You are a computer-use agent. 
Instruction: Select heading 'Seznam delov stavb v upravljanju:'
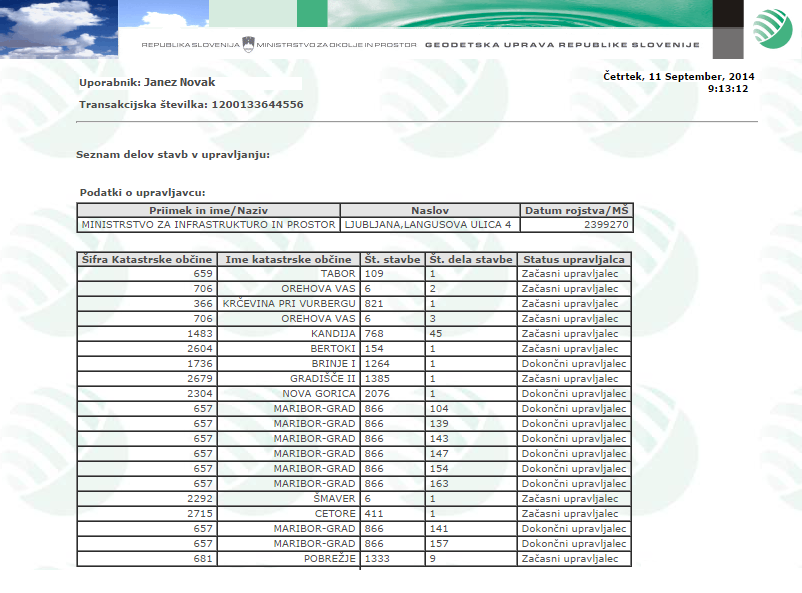[173, 155]
